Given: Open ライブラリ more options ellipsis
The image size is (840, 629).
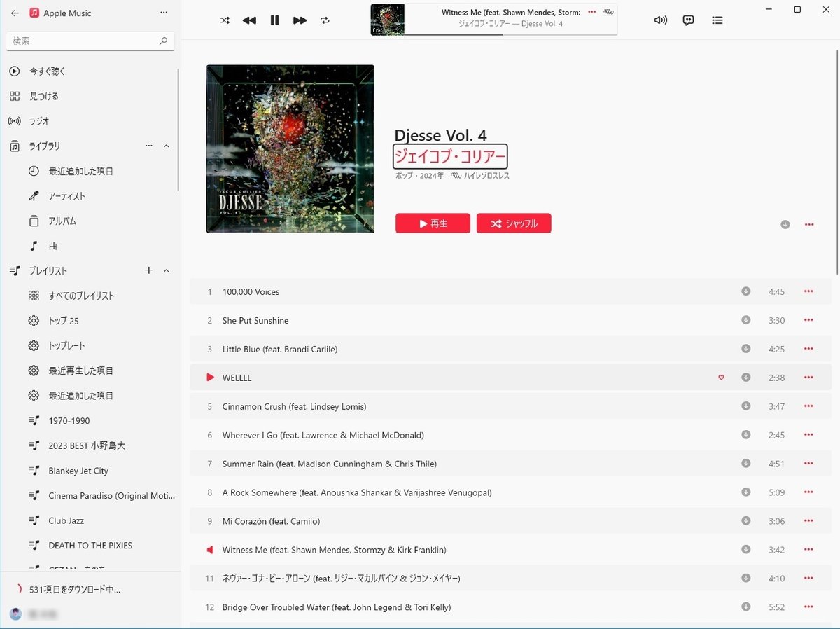Looking at the screenshot, I should [x=148, y=146].
